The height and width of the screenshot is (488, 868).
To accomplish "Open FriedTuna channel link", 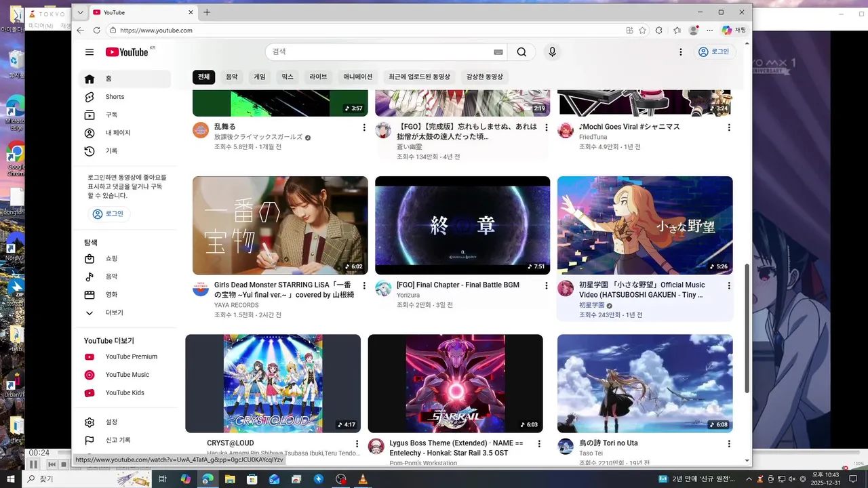I will pos(593,137).
